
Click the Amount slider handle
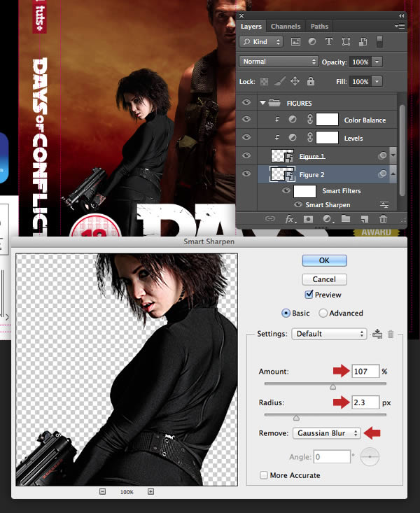[x=333, y=387]
